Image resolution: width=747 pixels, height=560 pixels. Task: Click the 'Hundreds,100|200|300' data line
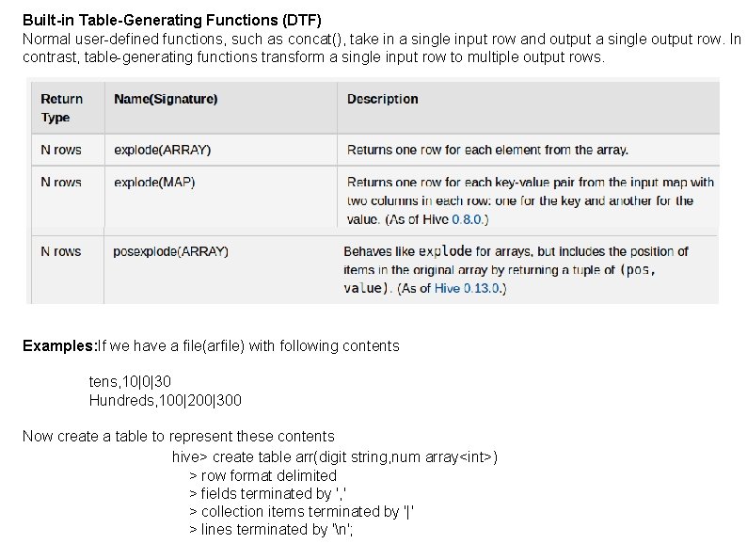pos(165,400)
